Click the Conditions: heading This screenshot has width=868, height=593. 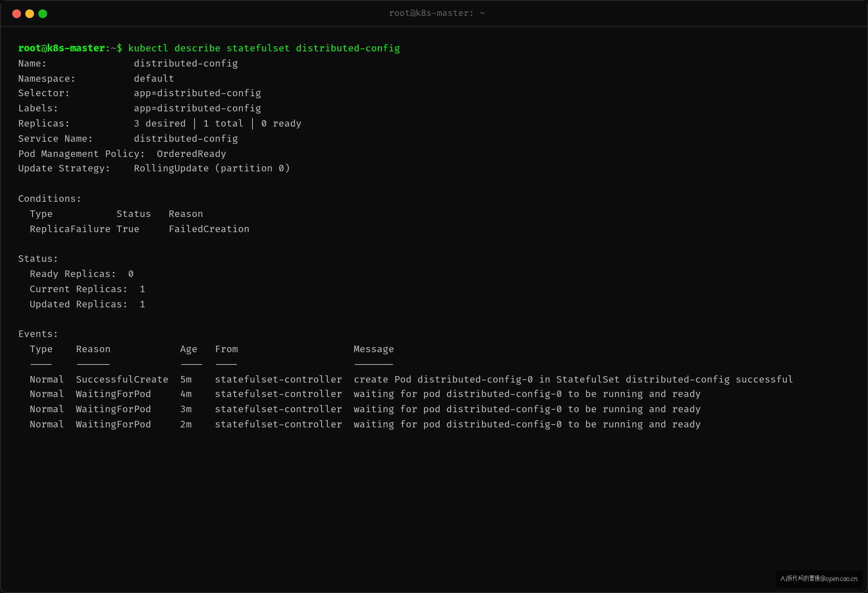pyautogui.click(x=50, y=199)
